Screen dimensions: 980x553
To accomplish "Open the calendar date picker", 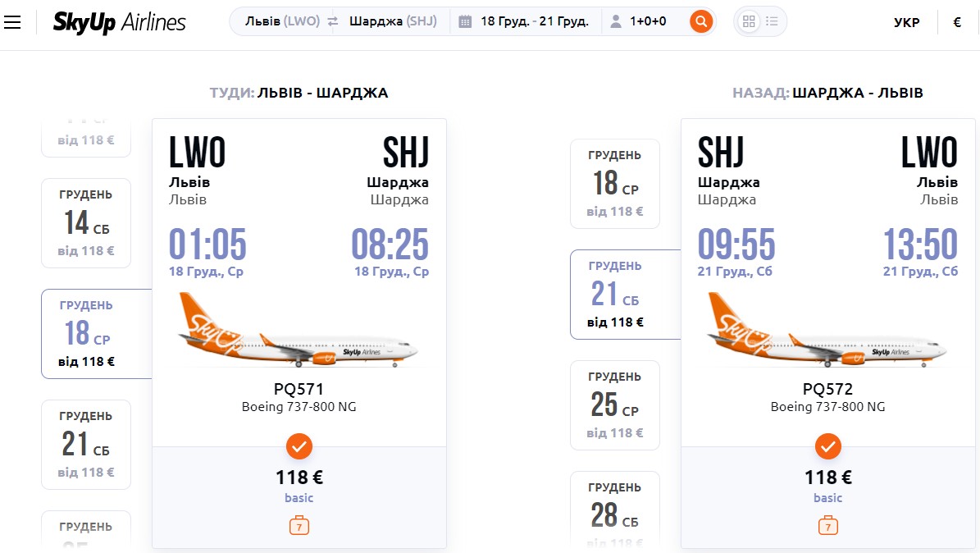I will pyautogui.click(x=465, y=22).
